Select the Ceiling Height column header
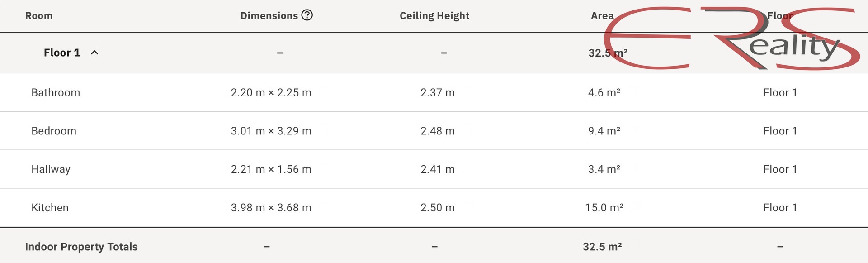 (434, 16)
